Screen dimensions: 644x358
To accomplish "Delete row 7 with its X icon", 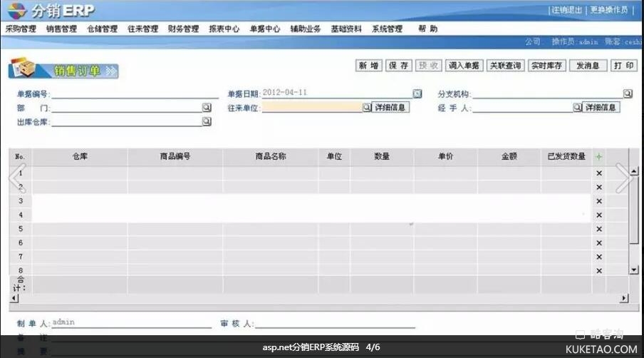I will click(599, 257).
